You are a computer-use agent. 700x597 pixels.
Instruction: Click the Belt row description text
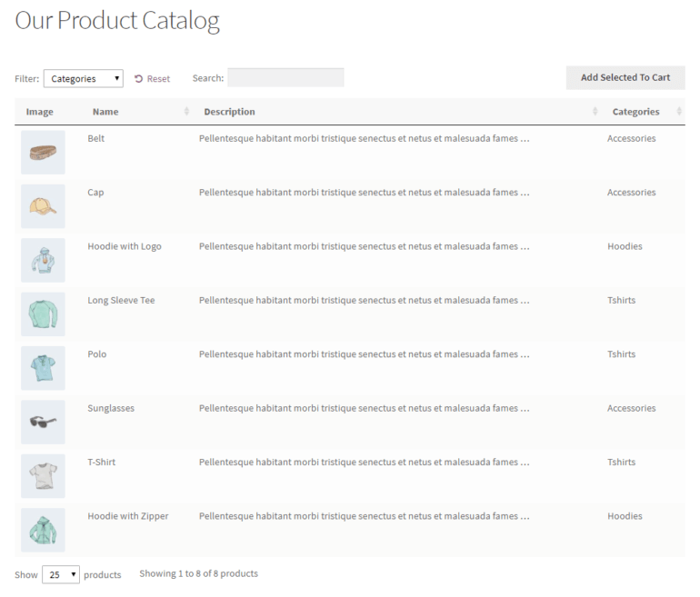tap(364, 139)
